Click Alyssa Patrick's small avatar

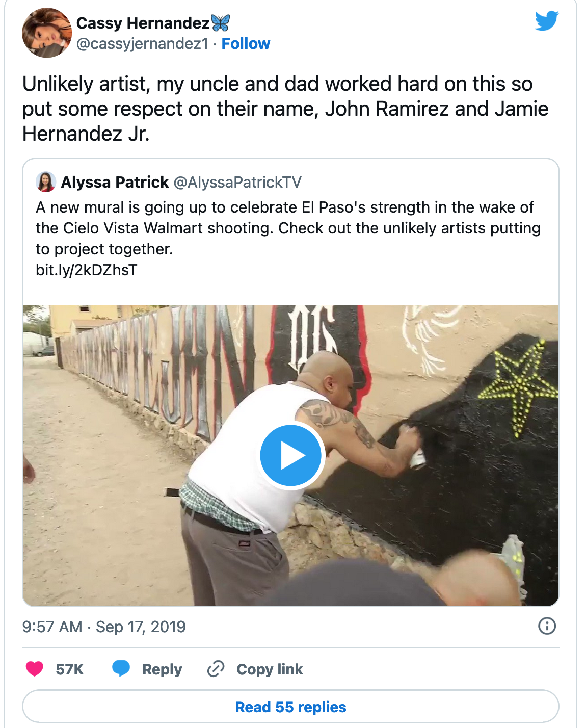pos(46,182)
